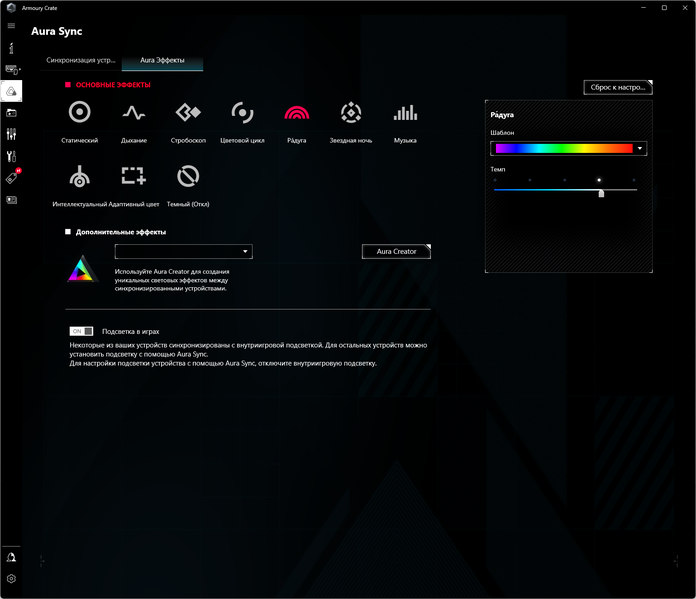
Task: Click the Aura Sync page title
Action: click(x=57, y=32)
